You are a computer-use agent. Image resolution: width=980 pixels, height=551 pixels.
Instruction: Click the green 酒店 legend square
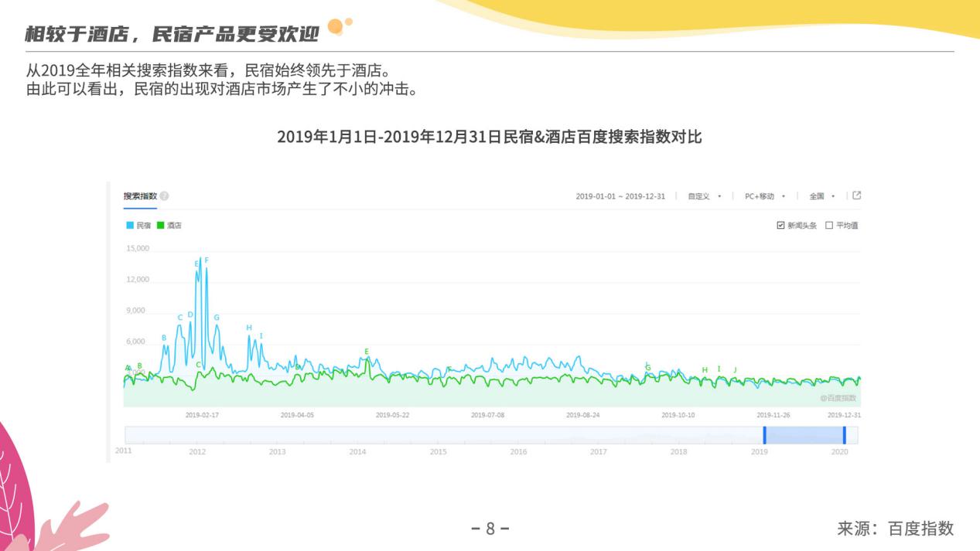160,226
